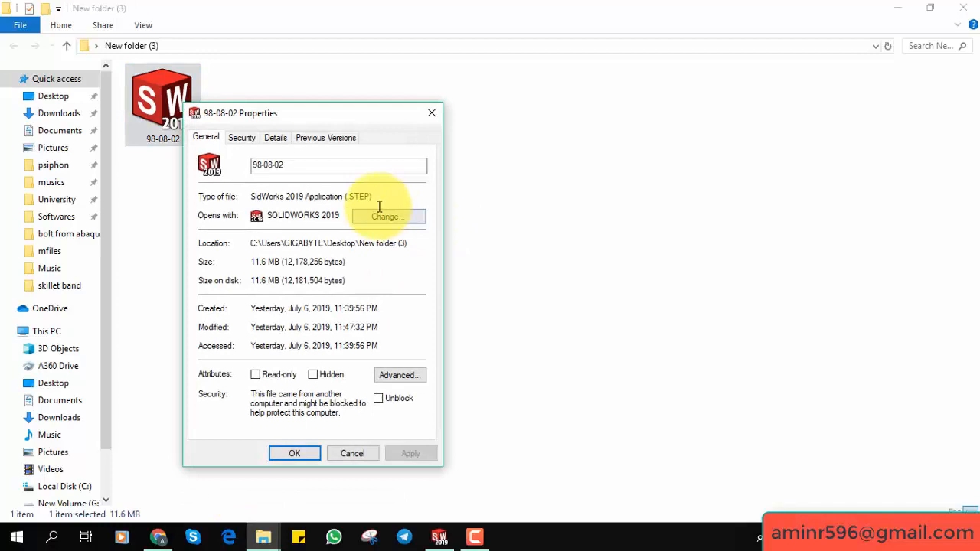Open WhatsApp from the taskbar

point(334,537)
